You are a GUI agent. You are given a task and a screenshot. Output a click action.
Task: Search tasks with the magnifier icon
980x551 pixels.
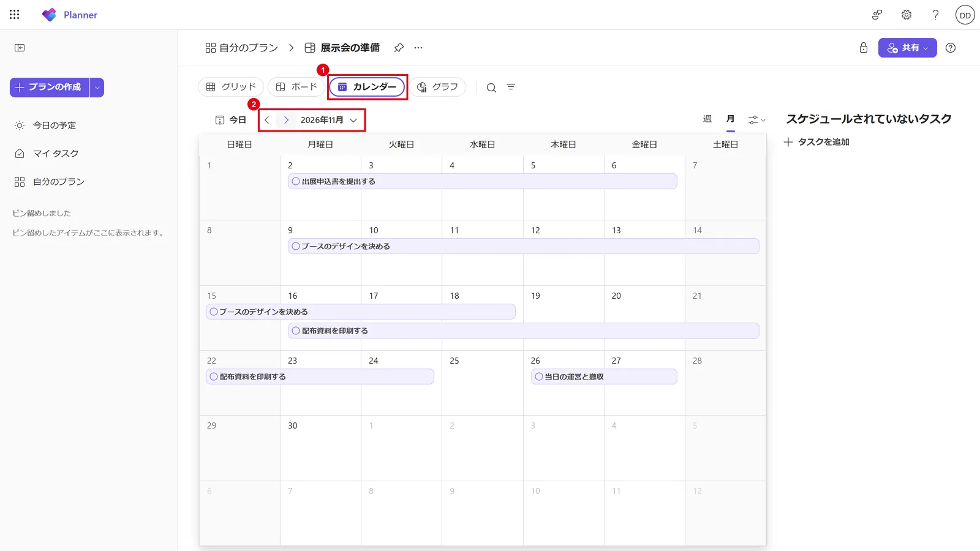(x=491, y=88)
